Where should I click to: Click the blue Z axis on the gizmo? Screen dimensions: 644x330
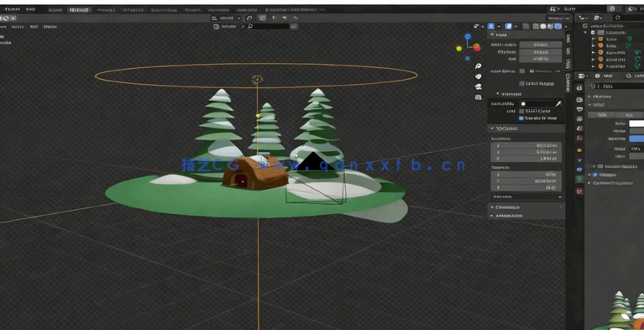[x=468, y=37]
